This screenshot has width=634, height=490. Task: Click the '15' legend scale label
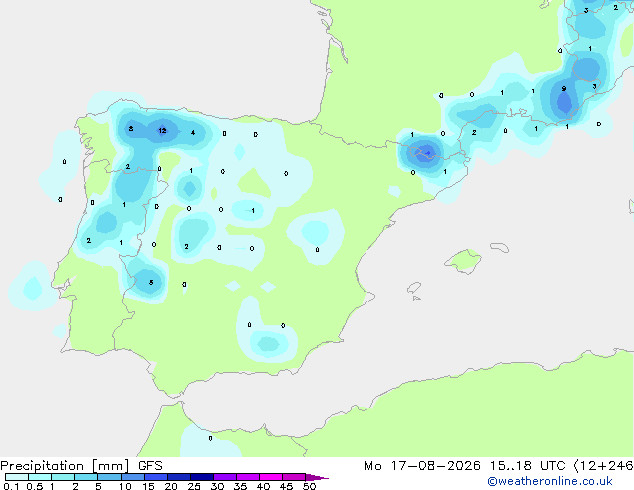(148, 486)
